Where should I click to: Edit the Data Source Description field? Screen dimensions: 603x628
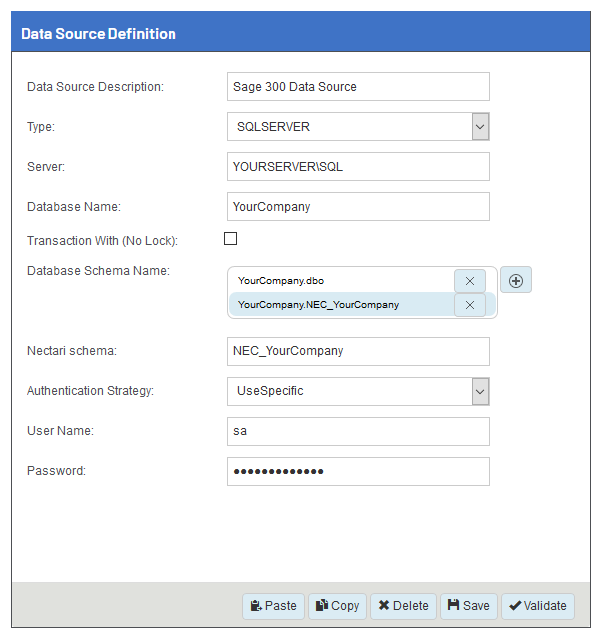pos(358,87)
